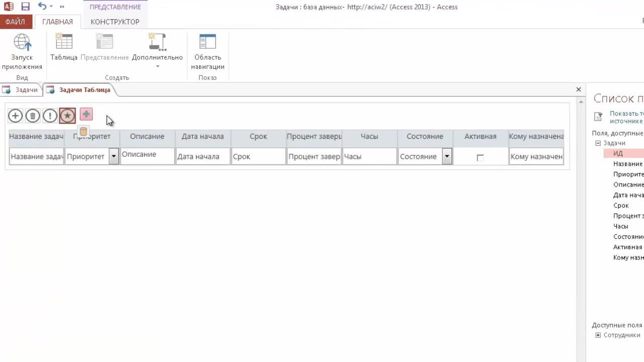This screenshot has width=644, height=362.
Task: Select the Активная column header
Action: click(480, 137)
